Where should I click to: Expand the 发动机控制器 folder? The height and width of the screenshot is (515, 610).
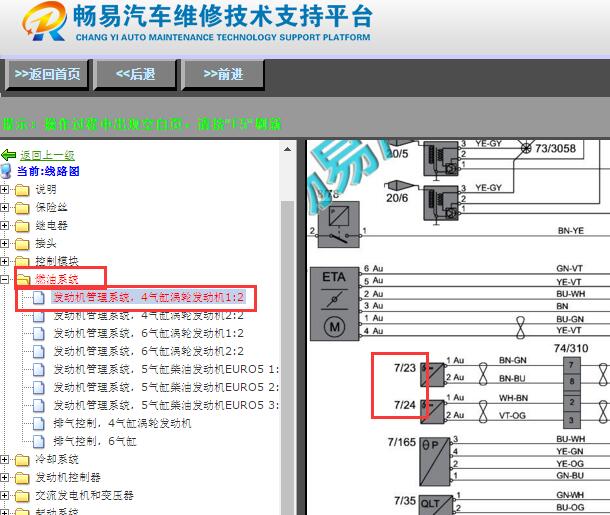point(5,477)
